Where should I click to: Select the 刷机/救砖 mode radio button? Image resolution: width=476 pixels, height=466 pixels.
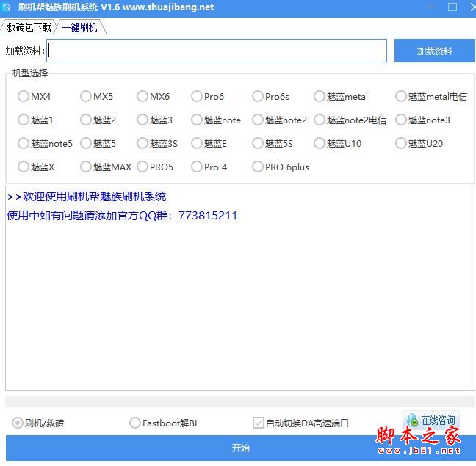tap(18, 423)
